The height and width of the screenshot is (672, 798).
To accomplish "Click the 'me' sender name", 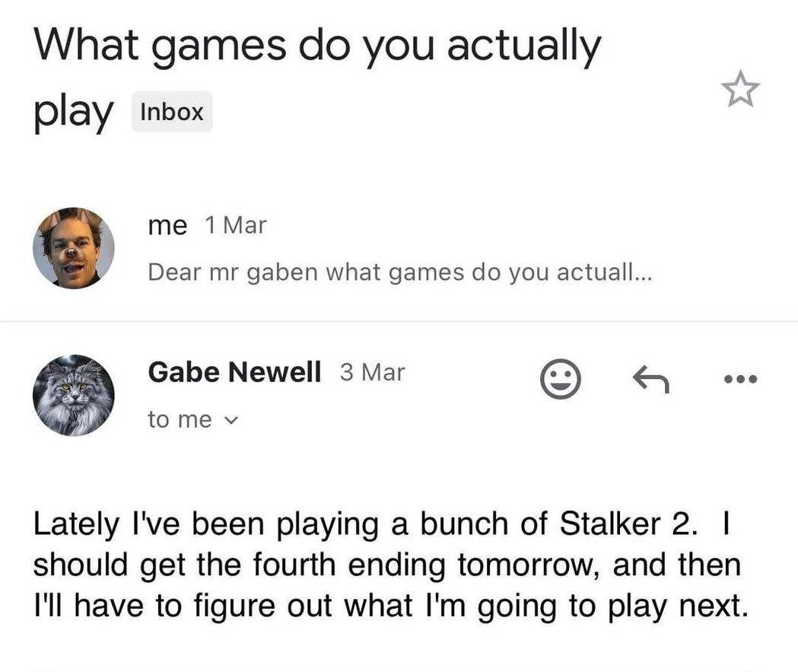I will pyautogui.click(x=167, y=225).
